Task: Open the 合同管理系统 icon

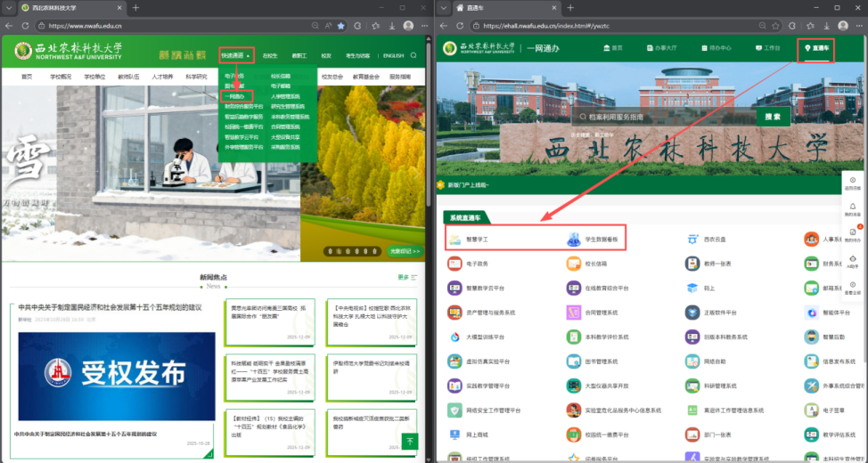Action: click(573, 313)
